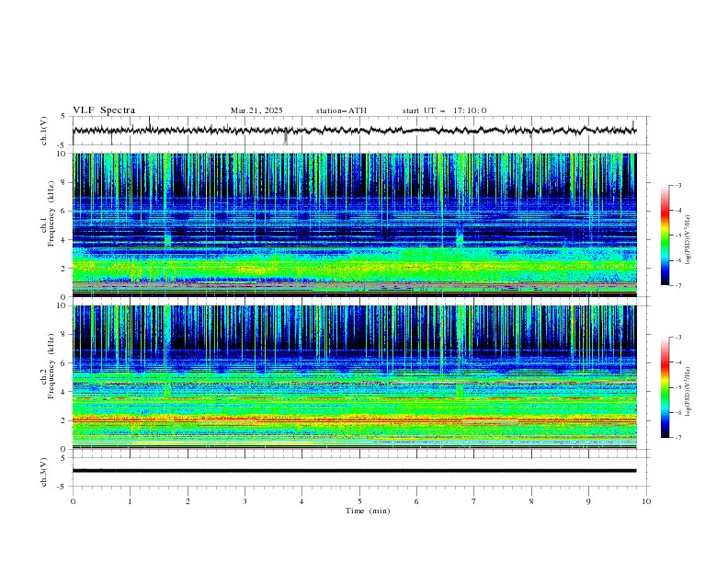Click inside the ch.1 spectrogram panel

click(354, 224)
